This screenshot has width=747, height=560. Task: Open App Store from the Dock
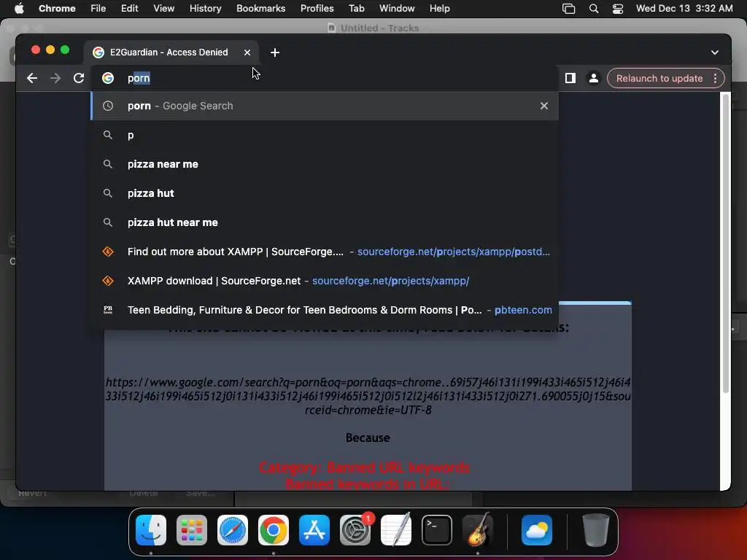314,530
